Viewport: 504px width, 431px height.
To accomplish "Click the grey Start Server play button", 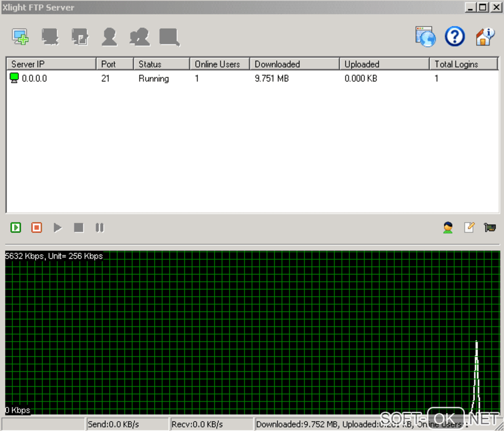I will tap(57, 228).
